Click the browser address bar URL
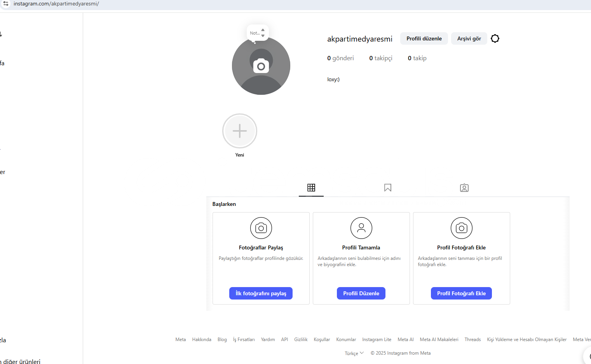 tap(56, 3)
